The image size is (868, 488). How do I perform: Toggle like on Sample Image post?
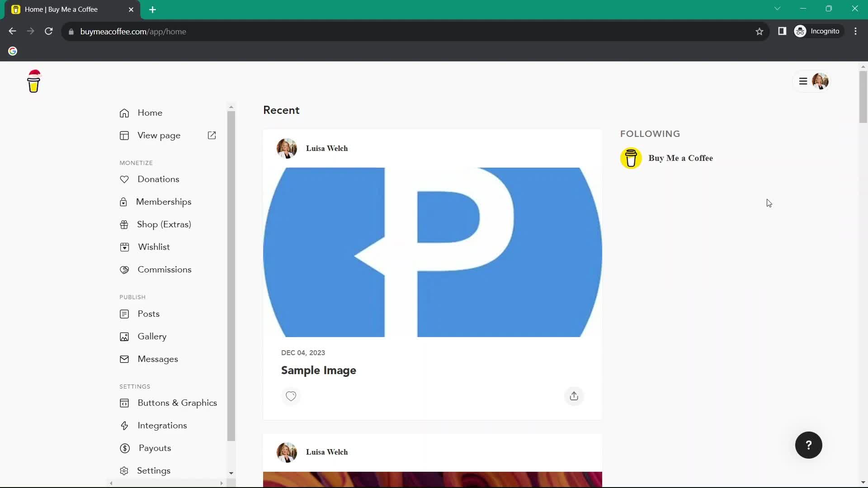click(292, 397)
